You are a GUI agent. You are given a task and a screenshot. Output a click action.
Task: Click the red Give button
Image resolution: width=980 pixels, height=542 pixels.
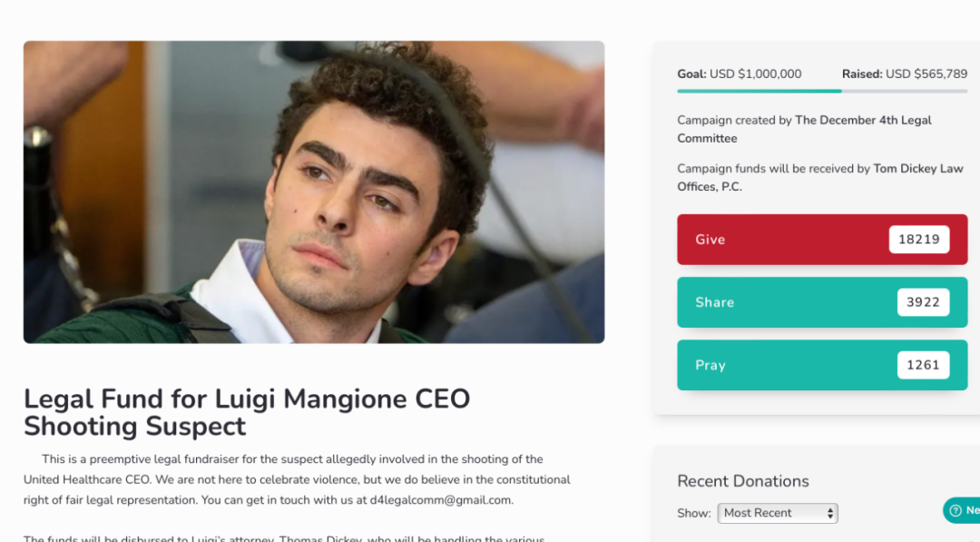822,240
